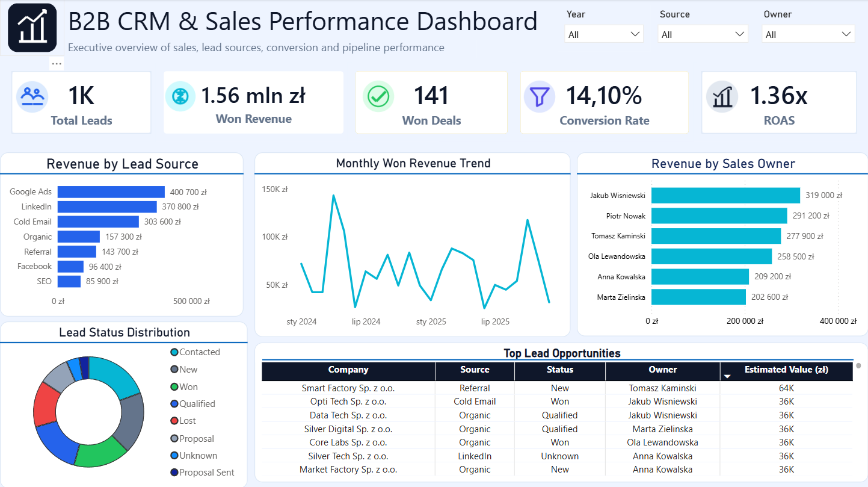Click the 319 000 zł owner revenue label
The height and width of the screenshot is (487, 868).
[x=823, y=196]
